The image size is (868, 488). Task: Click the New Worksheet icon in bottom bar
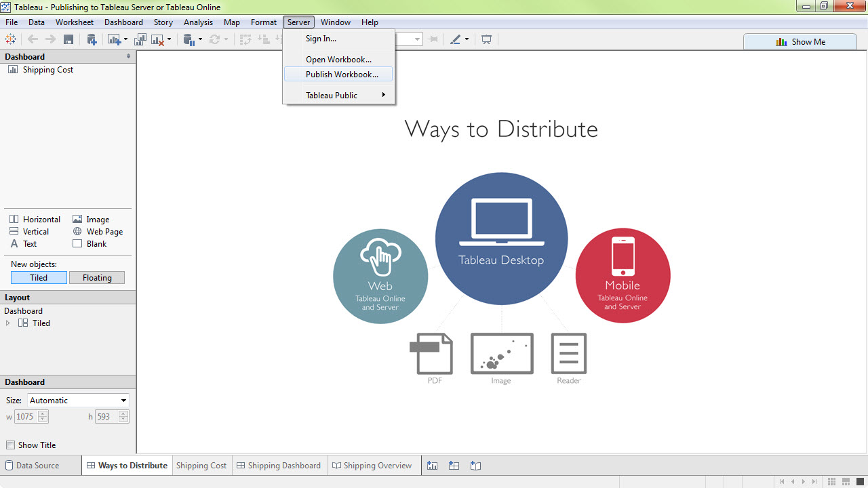point(432,466)
